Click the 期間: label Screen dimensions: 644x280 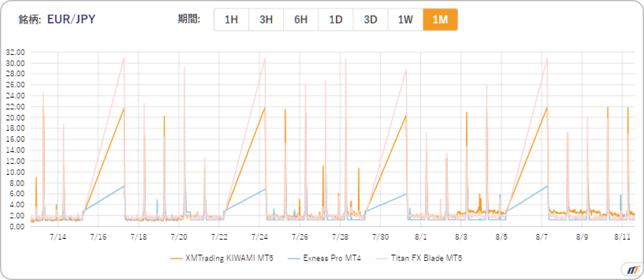tap(189, 19)
